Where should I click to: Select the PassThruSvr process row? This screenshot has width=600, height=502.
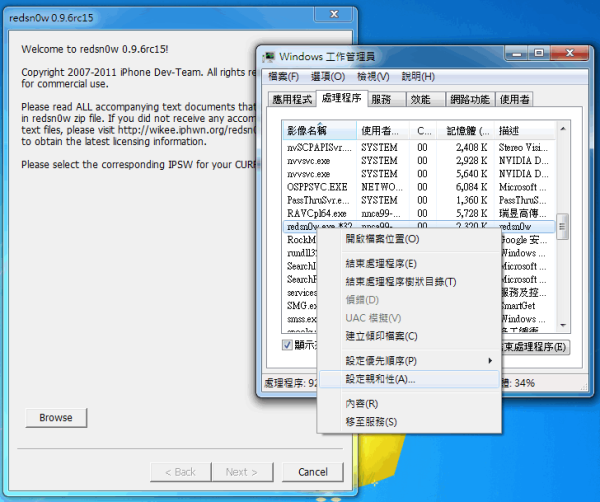click(x=419, y=200)
